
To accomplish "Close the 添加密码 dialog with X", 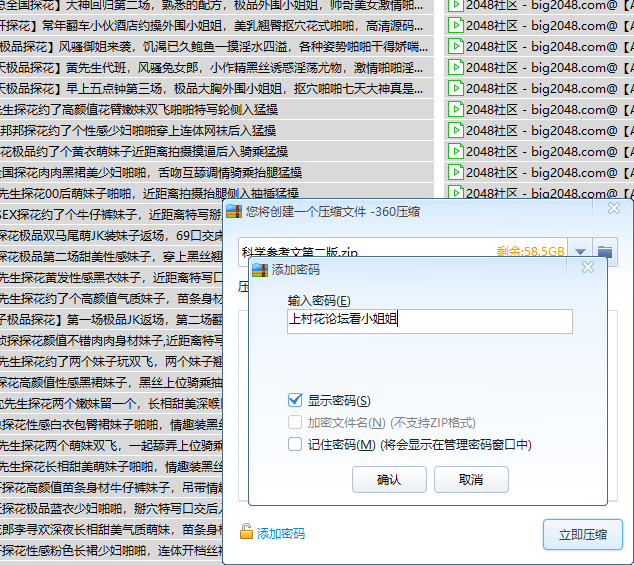I will (588, 270).
